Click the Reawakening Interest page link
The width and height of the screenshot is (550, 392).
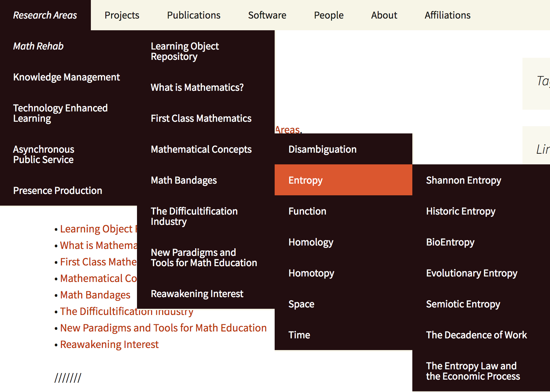click(x=109, y=344)
